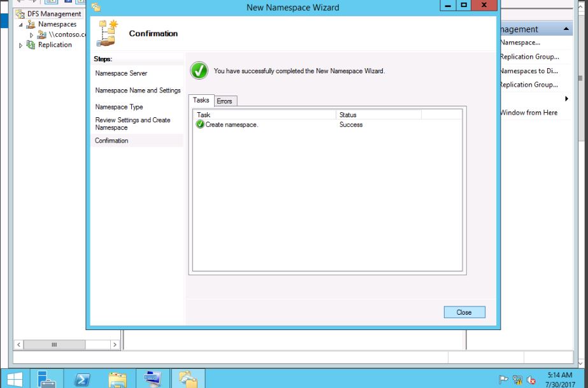588x388 pixels.
Task: Click the first Replication Group... action
Action: coord(529,57)
